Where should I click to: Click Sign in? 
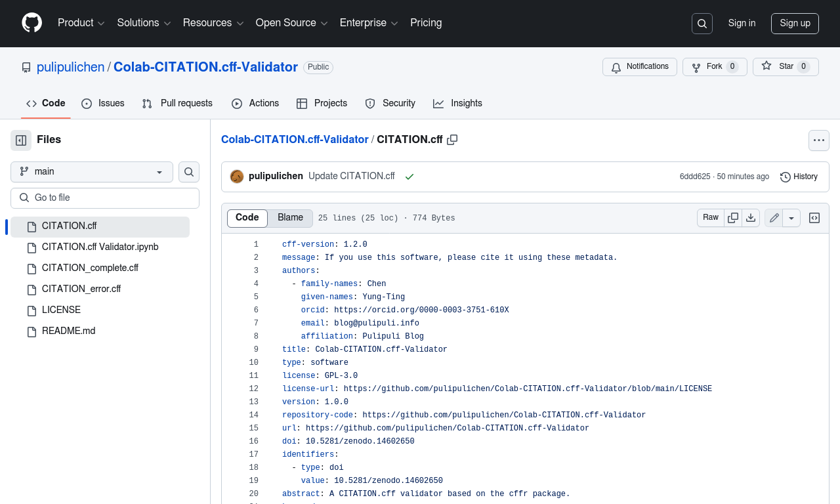[742, 23]
